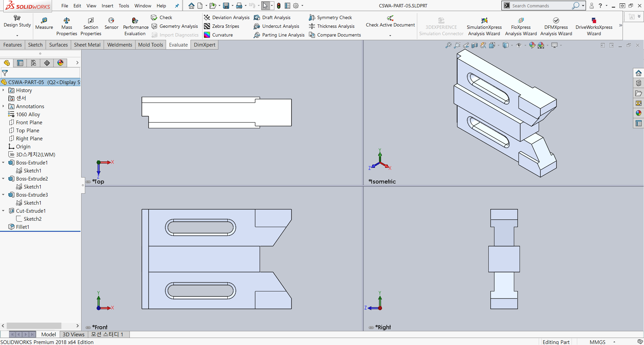Switch to the Mold Tools tab
644x345 pixels.
pyautogui.click(x=151, y=45)
